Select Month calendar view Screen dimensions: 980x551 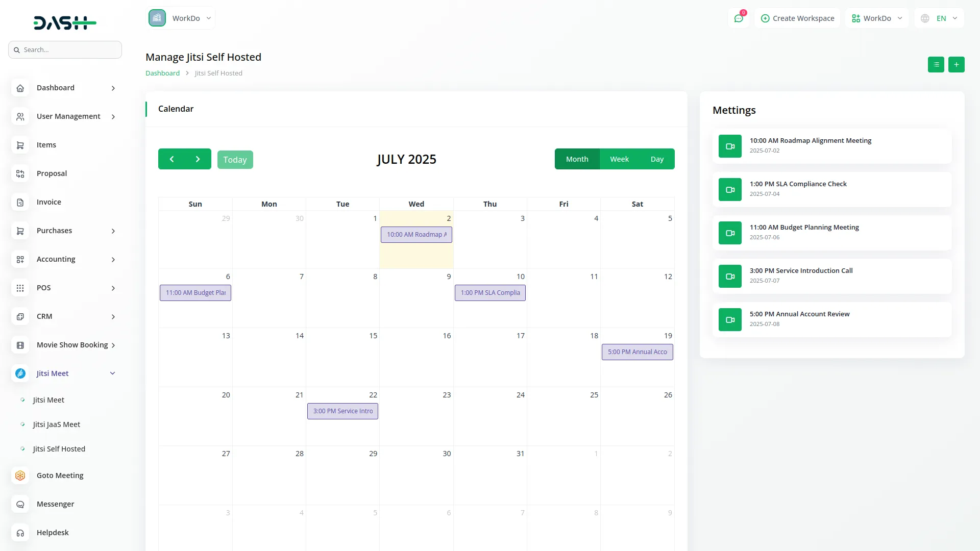point(577,159)
